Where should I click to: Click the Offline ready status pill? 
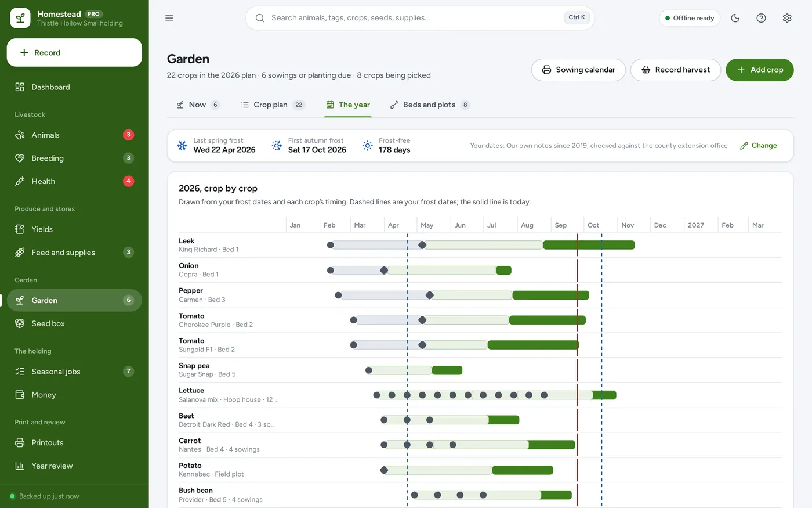(690, 18)
